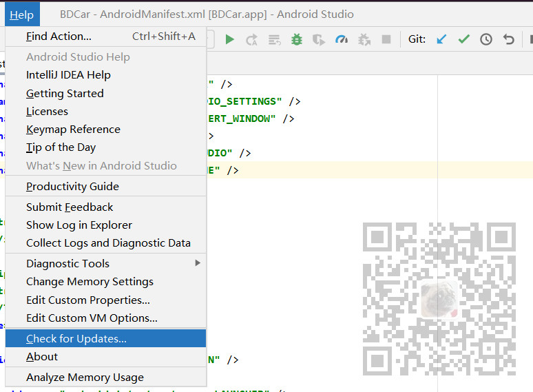The width and height of the screenshot is (533, 392).
Task: Click highlighted Check for Updates...
Action: coord(106,338)
